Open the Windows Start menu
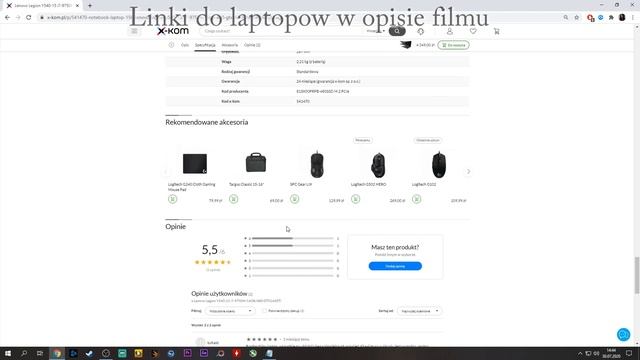The width and height of the screenshot is (640, 360). (8, 353)
